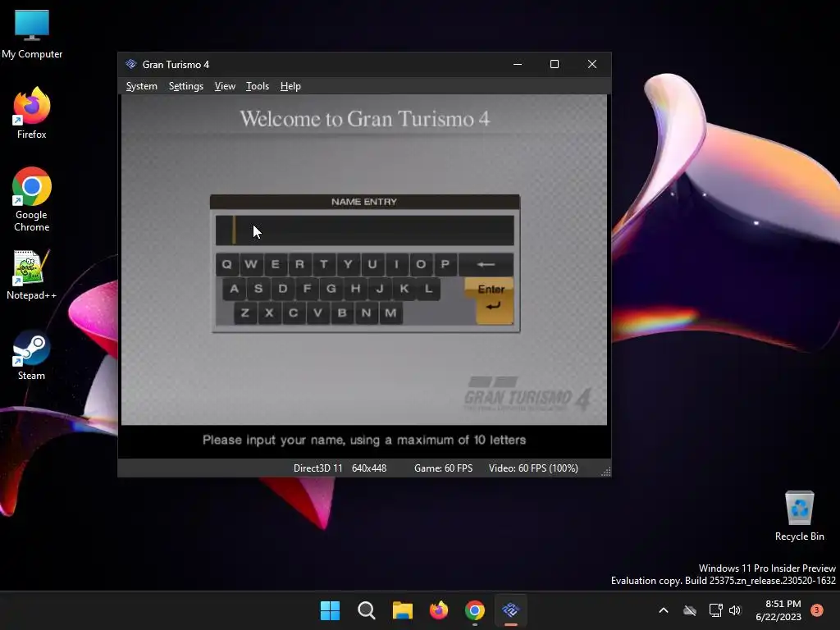Click the Video: 60 FPS (100%) status entry
Screen dimensions: 840x630
(x=533, y=468)
